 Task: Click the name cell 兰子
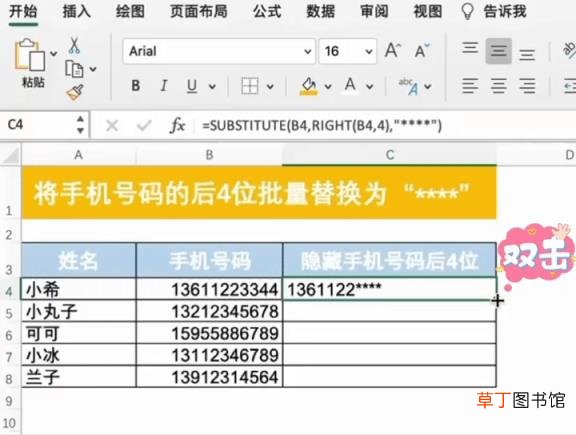79,377
